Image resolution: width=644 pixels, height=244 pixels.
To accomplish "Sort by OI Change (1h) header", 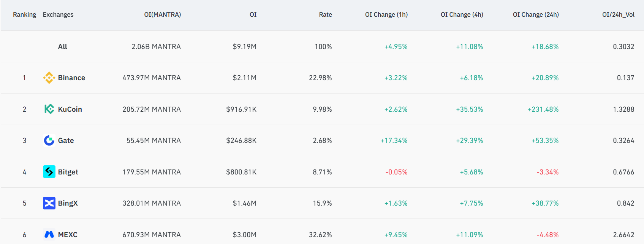I will point(386,14).
